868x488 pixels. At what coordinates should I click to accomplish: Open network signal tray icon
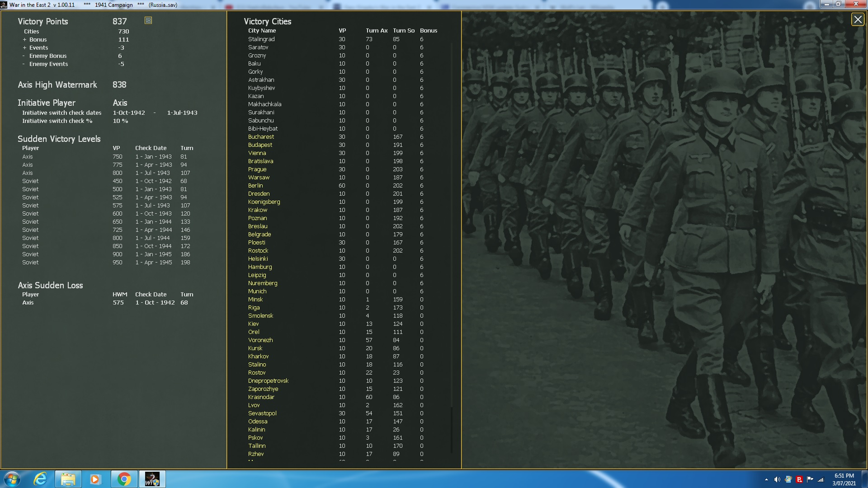[821, 479]
